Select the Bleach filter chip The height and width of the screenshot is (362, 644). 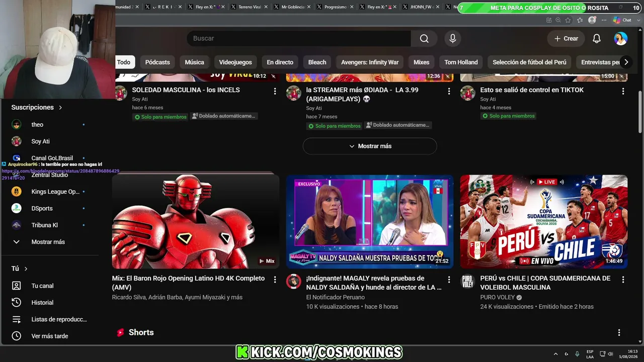click(x=317, y=62)
